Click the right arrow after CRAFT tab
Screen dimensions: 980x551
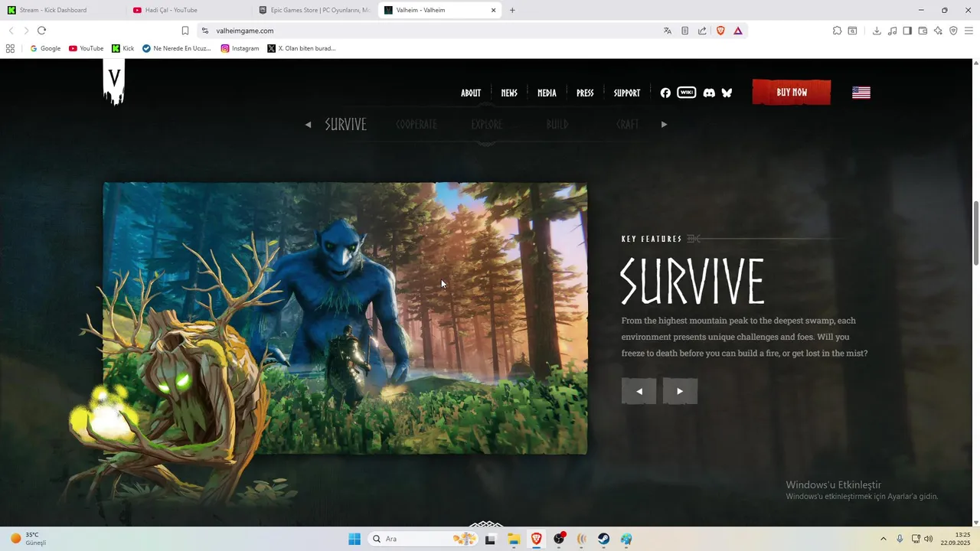coord(664,124)
